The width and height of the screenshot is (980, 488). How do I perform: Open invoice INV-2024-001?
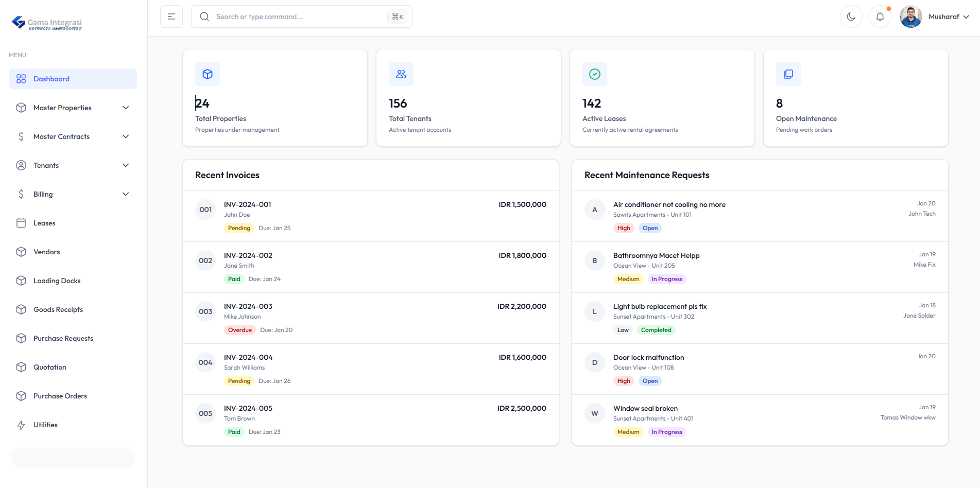click(371, 216)
